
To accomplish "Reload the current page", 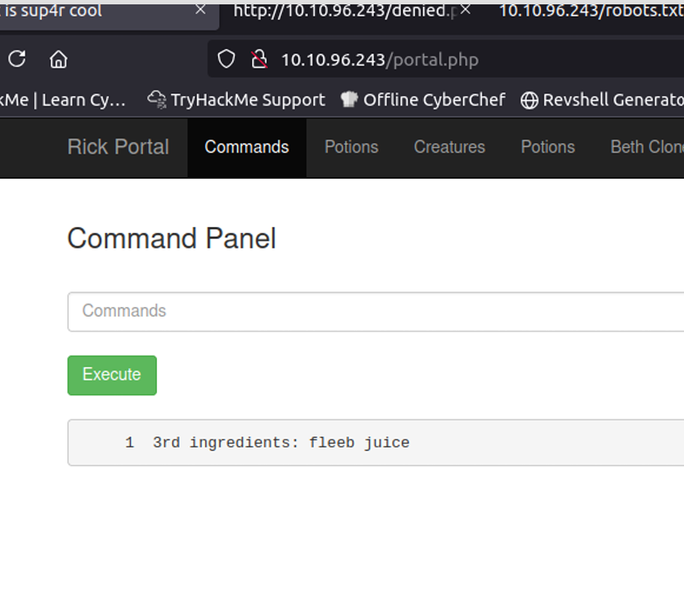I will (x=17, y=59).
